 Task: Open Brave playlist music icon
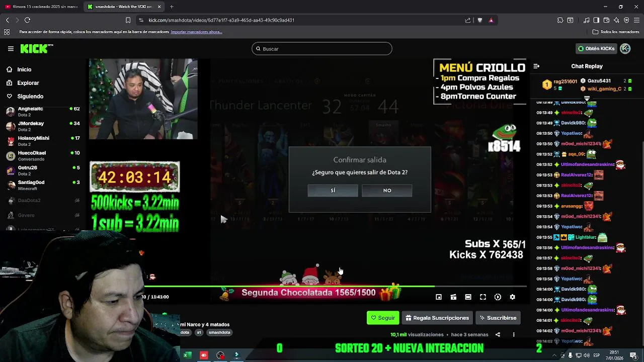586,20
